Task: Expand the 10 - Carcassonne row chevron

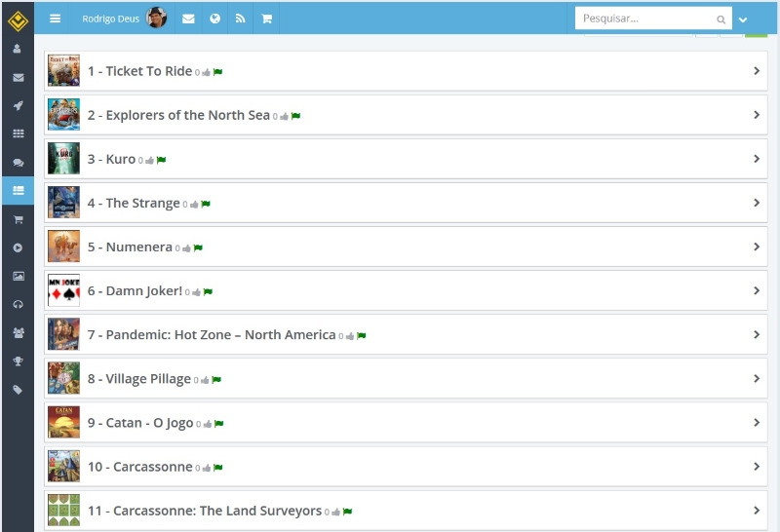Action: 757,467
